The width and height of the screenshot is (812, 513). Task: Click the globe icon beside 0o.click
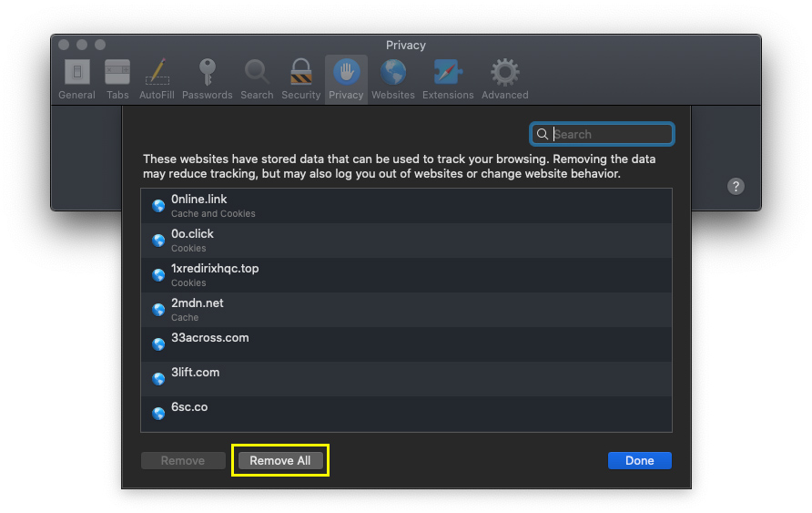158,241
